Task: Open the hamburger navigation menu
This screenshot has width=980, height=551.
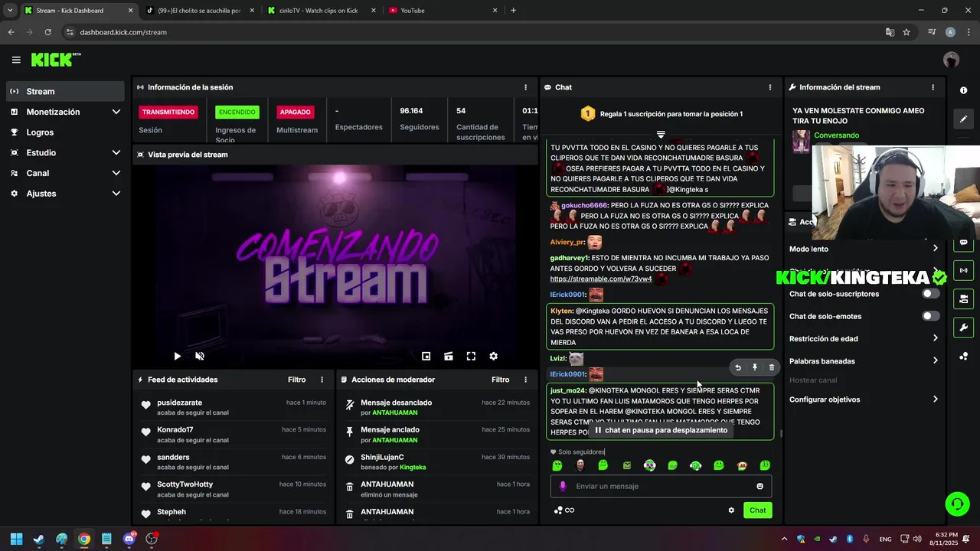Action: click(16, 60)
